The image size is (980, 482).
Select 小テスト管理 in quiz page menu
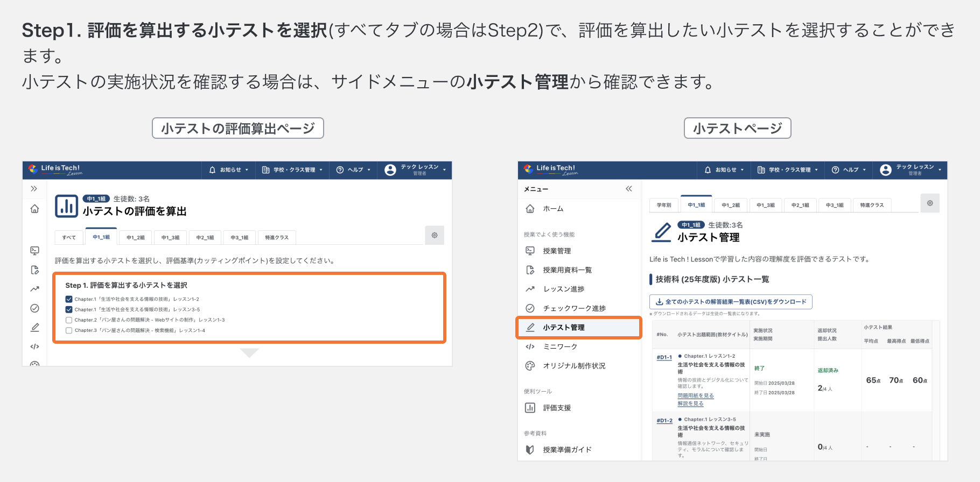pos(579,328)
